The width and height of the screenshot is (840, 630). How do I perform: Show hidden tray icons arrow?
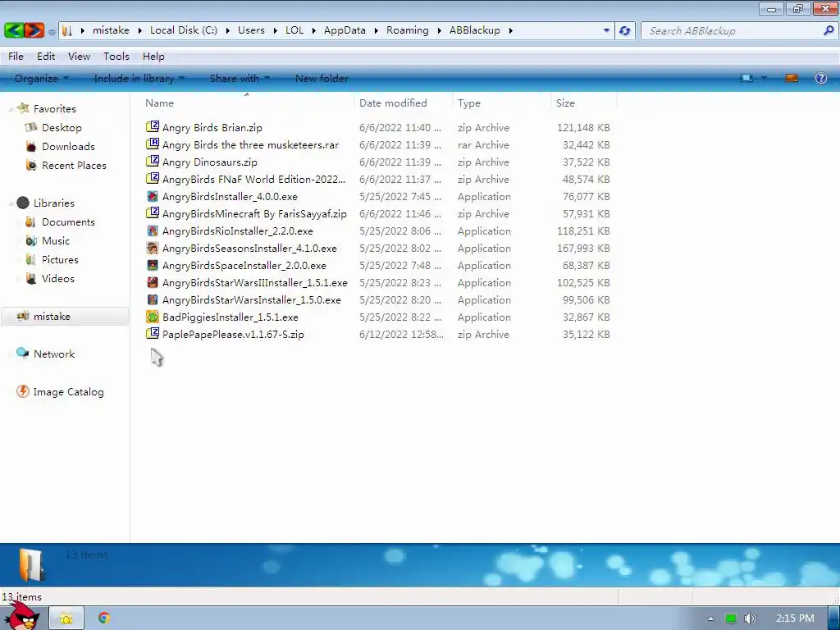710,619
